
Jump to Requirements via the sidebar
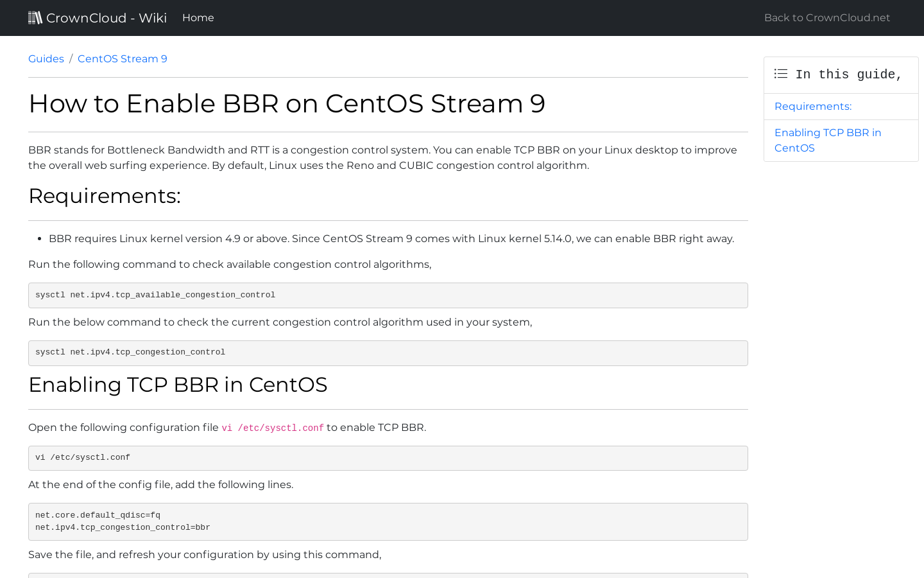click(812, 106)
